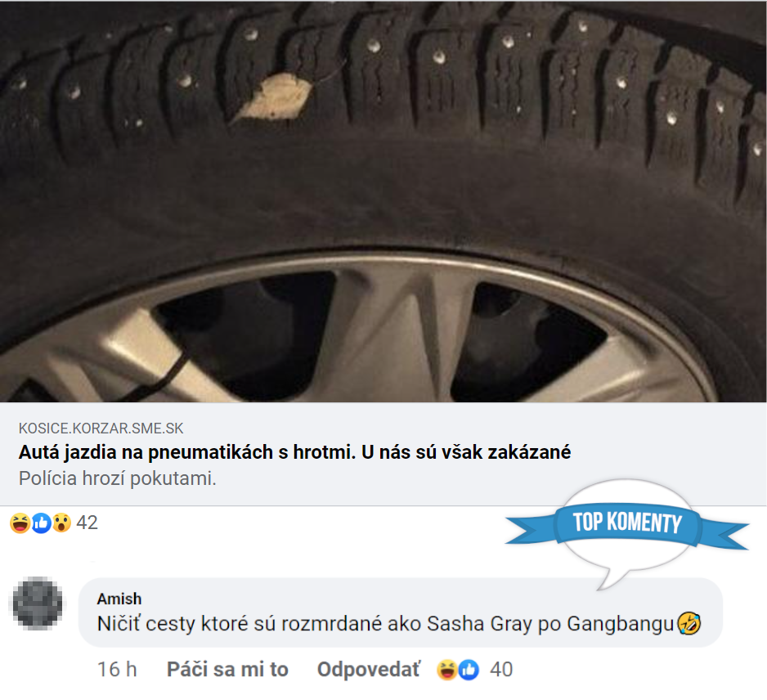The width and height of the screenshot is (767, 700).
Task: Click the Amish commenter's blurred avatar
Action: [x=37, y=603]
